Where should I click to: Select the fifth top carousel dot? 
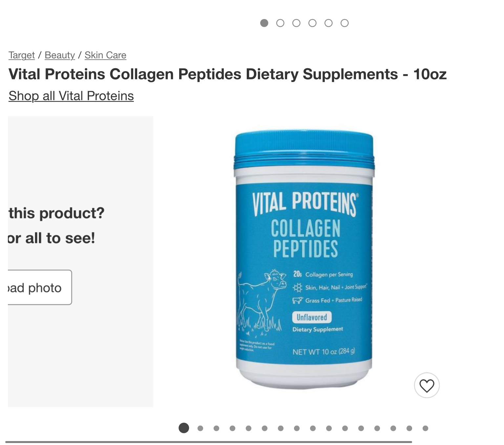(328, 23)
